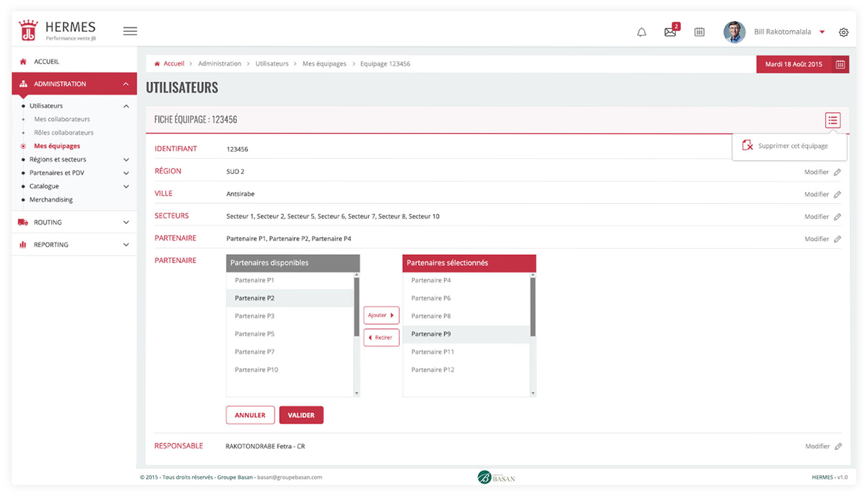
Task: Click the pencil icon for Responsable
Action: coord(838,446)
